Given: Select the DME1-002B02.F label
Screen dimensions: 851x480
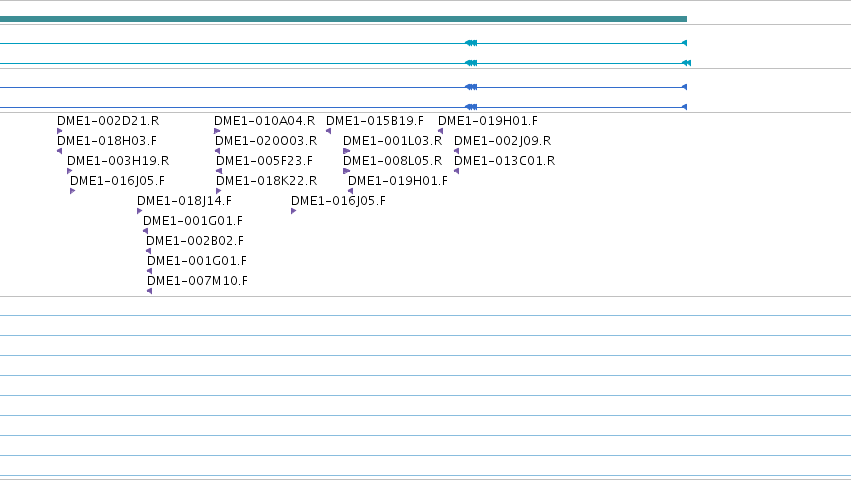Looking at the screenshot, I should [195, 241].
